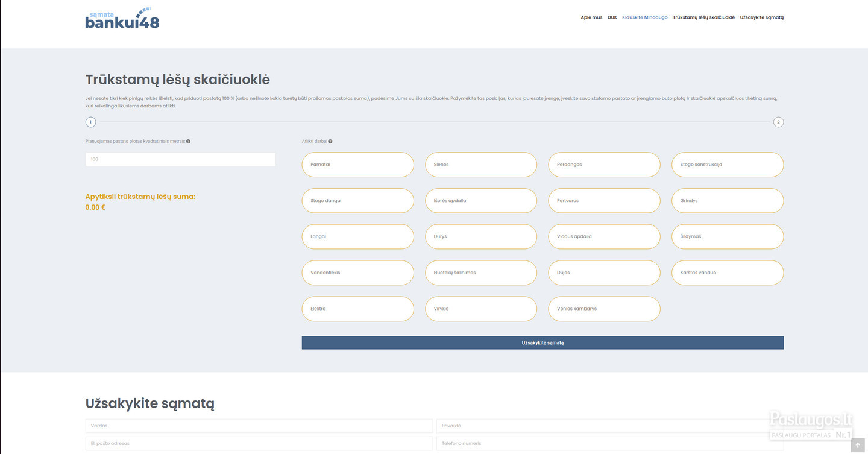
Task: Toggle the Stogo danga option
Action: coord(357,201)
